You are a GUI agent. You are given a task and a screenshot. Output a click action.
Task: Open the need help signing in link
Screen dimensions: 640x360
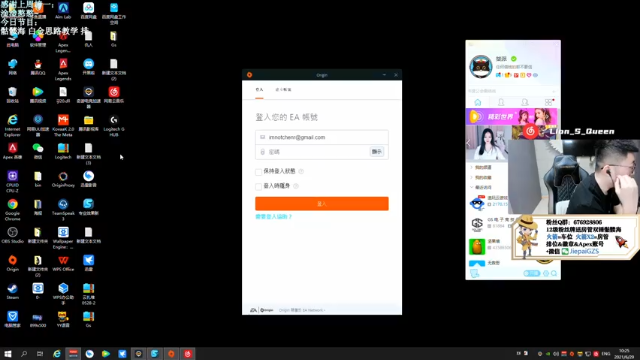coord(273,217)
